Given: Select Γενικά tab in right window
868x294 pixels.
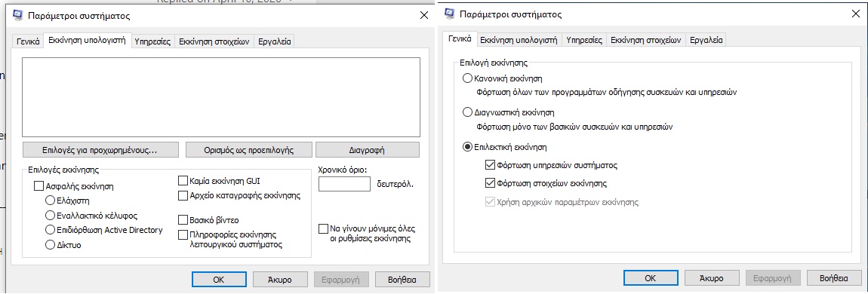Looking at the screenshot, I should click(x=460, y=39).
